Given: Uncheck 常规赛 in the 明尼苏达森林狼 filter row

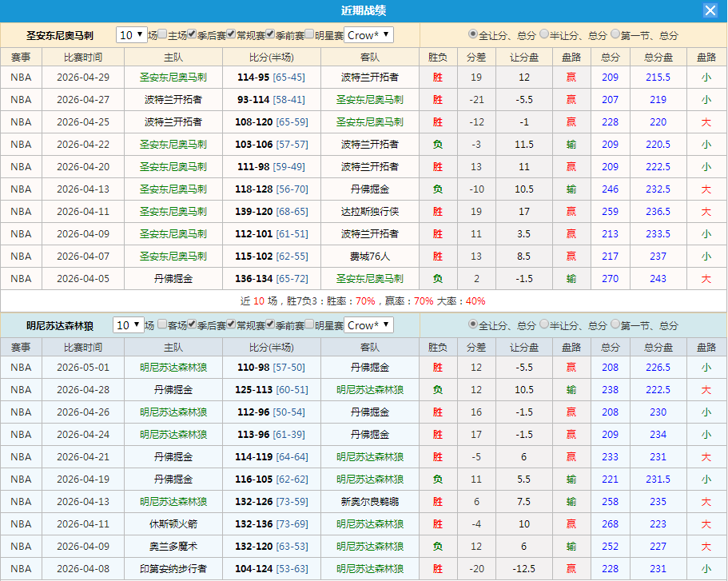Looking at the screenshot, I should click(231, 324).
